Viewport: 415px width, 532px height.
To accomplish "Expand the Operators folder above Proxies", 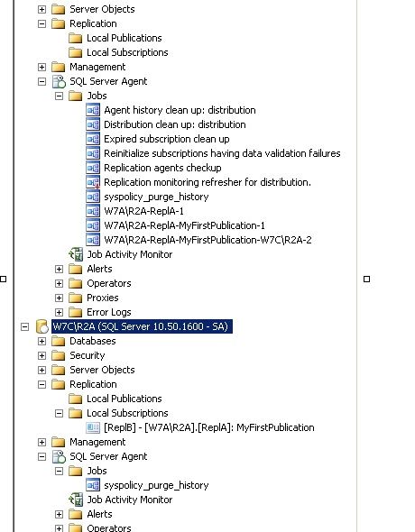I will point(59,283).
